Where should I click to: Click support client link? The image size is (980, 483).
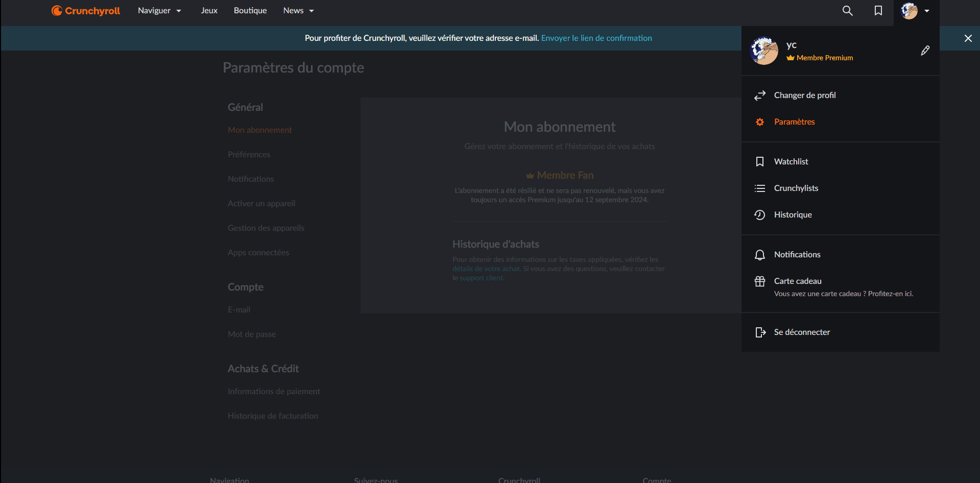pos(481,278)
